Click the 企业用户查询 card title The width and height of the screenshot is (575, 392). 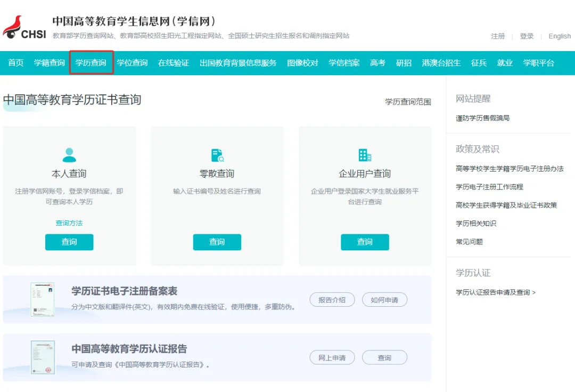pyautogui.click(x=365, y=174)
